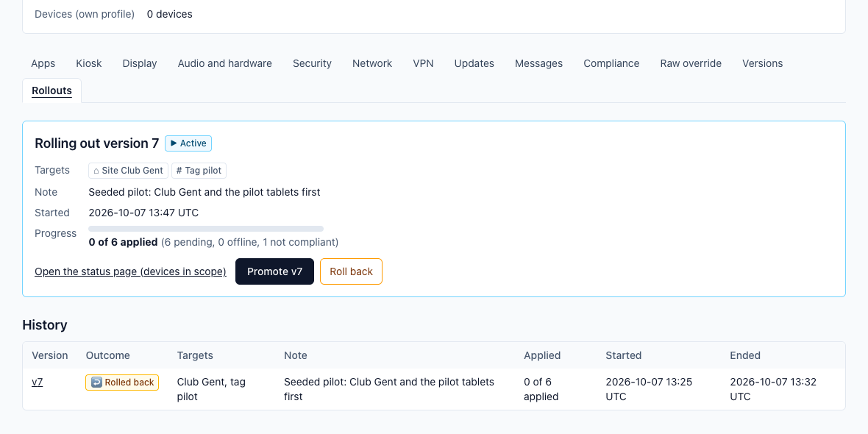This screenshot has height=434, width=868.
Task: Select the Messages tab
Action: (x=538, y=63)
